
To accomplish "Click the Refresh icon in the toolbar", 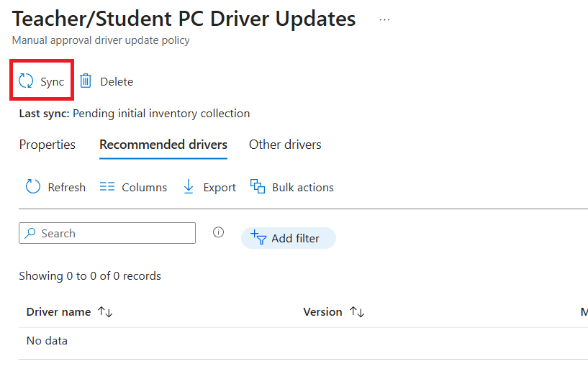I will (x=33, y=187).
